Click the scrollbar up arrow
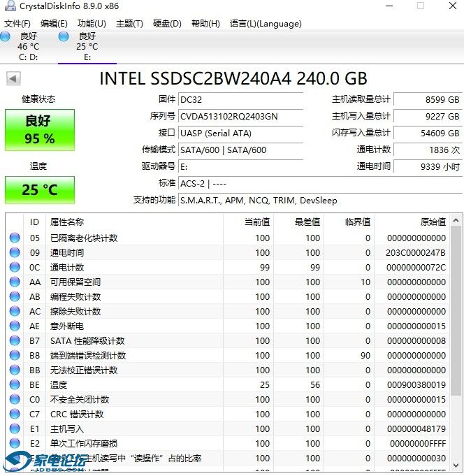The image size is (464, 476). tap(456, 220)
